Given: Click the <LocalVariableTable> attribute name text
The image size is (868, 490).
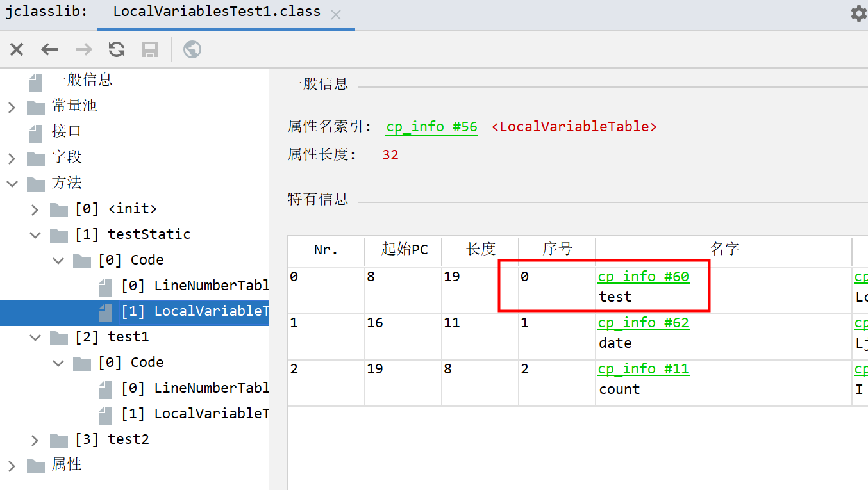Looking at the screenshot, I should pos(574,127).
